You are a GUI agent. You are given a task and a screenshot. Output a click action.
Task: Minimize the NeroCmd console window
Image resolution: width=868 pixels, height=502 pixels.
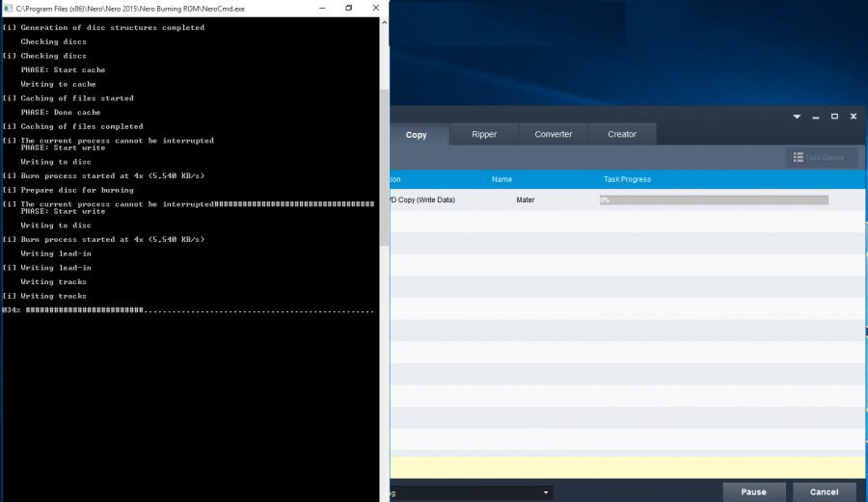(321, 8)
